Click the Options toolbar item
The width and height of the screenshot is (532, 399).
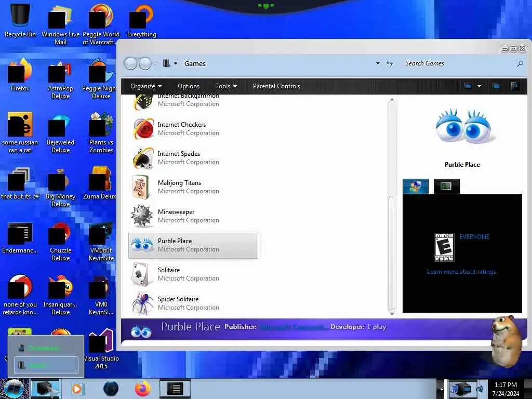coord(189,86)
